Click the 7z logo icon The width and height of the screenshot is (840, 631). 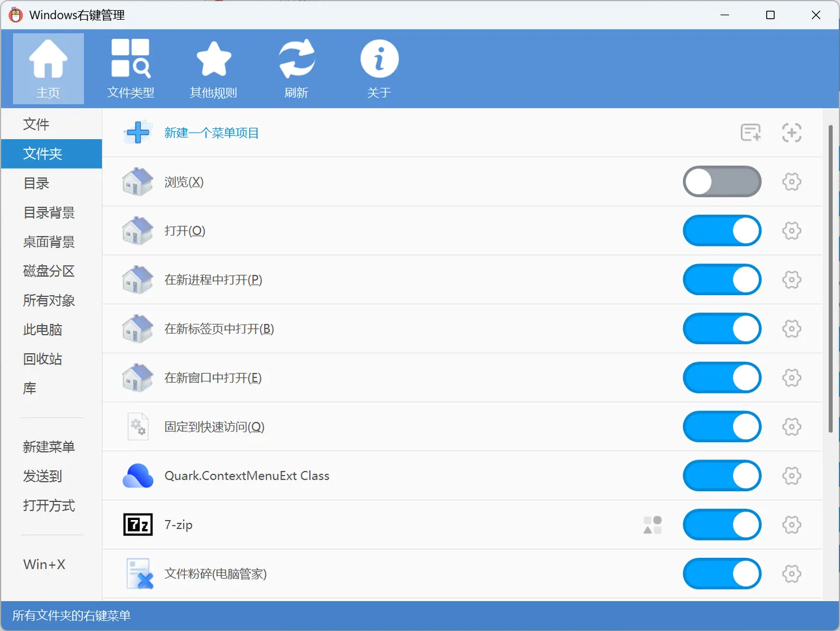138,525
